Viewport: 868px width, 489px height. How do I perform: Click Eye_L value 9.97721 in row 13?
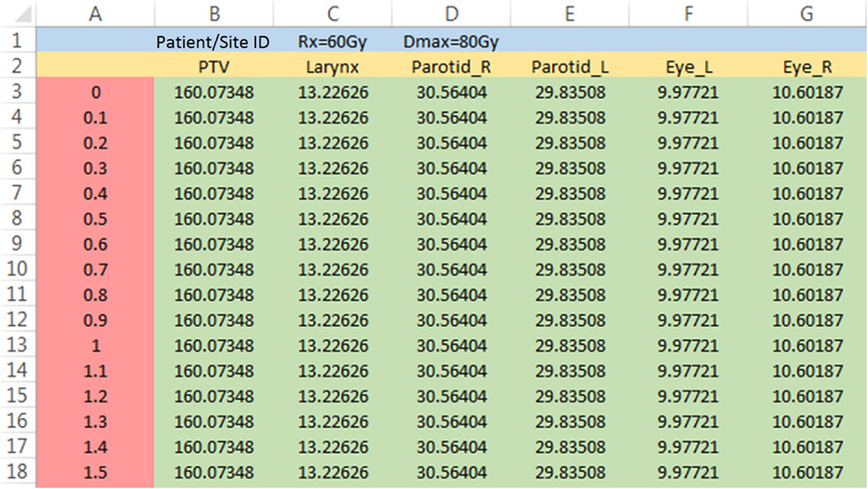click(688, 346)
